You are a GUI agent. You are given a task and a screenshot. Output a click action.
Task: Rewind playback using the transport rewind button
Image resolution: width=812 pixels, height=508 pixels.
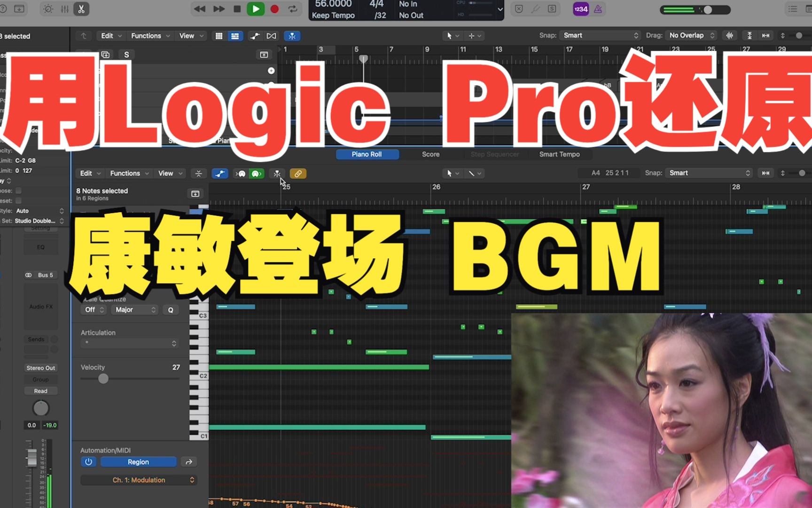(x=200, y=9)
